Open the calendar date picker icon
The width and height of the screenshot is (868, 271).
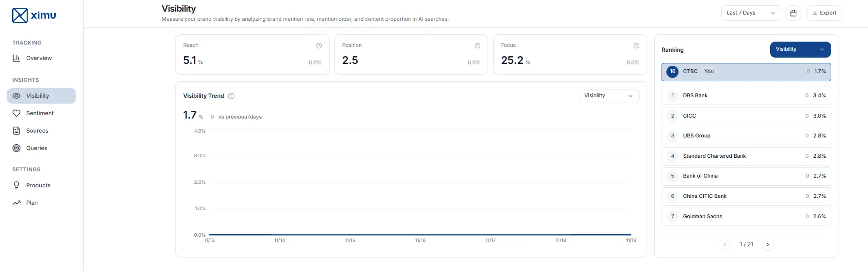pos(793,13)
